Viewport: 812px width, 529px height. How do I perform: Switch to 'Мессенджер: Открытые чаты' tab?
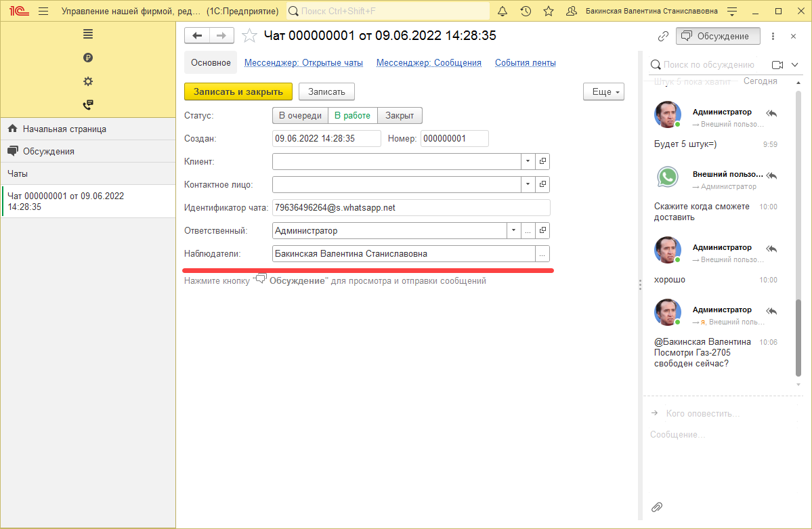[x=303, y=62]
